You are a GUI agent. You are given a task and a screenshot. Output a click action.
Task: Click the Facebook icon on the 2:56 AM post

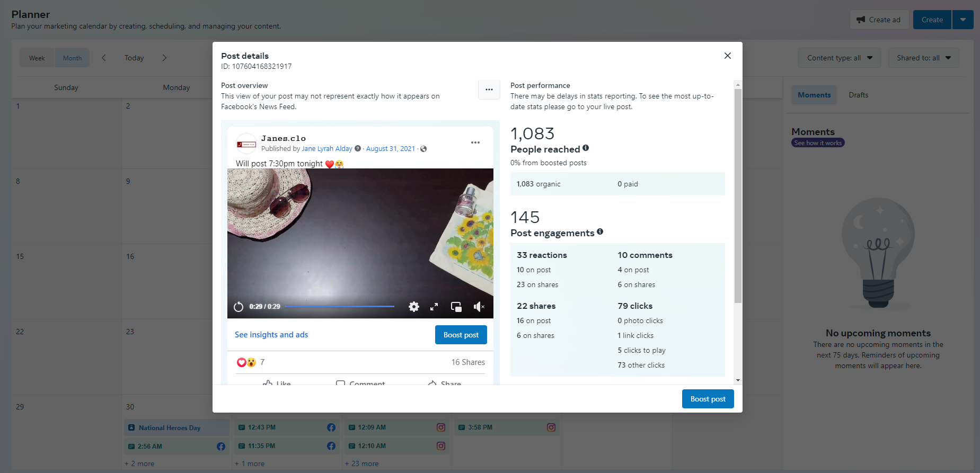[221, 447]
